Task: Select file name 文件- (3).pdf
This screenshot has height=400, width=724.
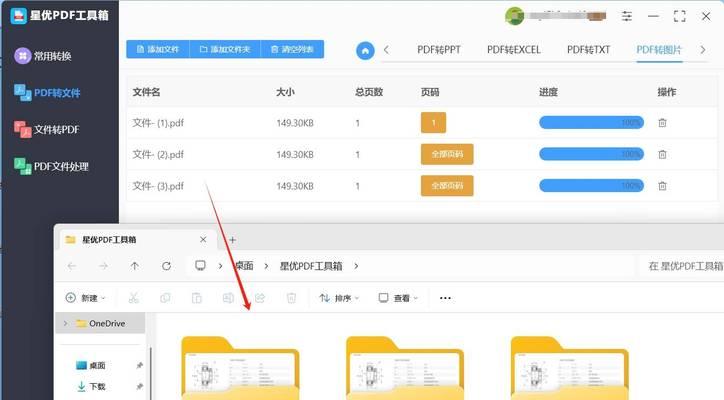Action: [x=158, y=186]
